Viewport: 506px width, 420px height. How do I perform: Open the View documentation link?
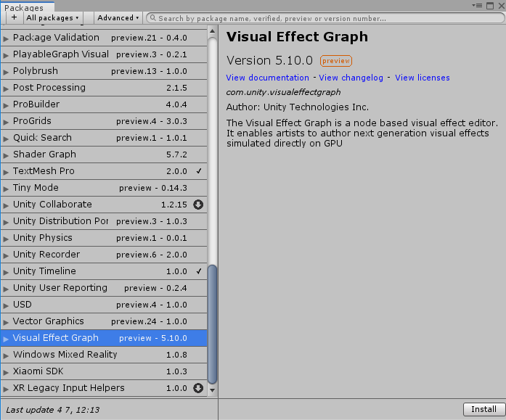267,78
